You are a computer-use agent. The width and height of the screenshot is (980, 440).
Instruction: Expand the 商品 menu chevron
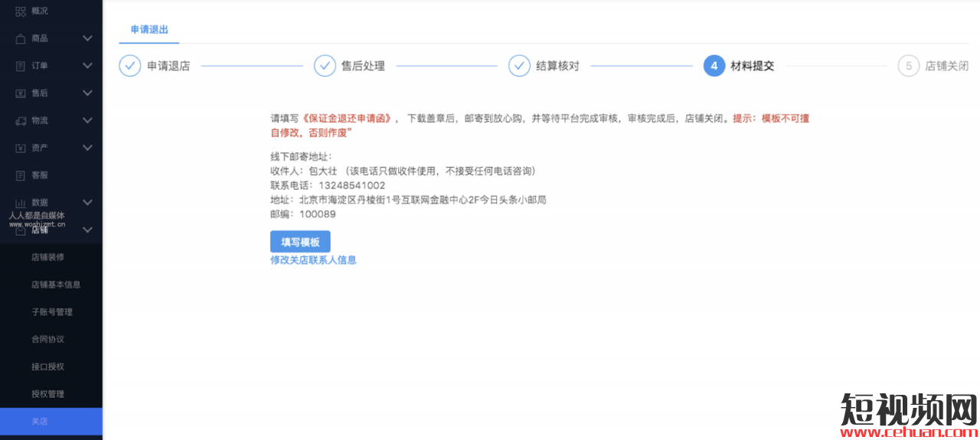[87, 38]
